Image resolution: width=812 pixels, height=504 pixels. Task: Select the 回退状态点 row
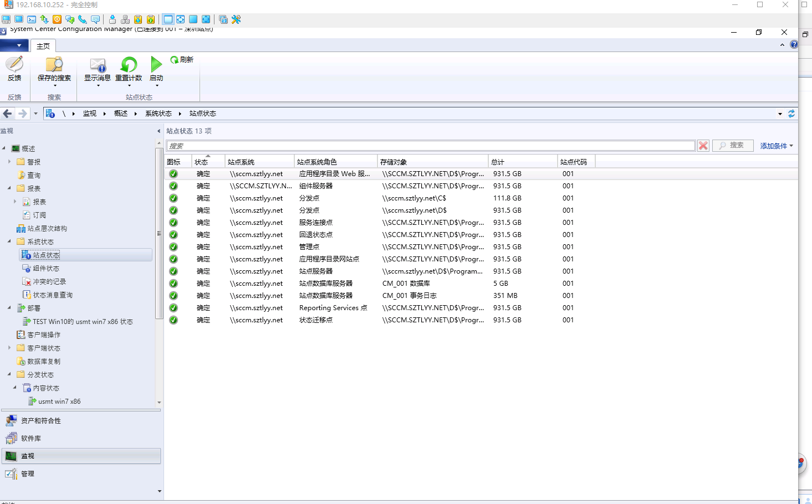481,235
